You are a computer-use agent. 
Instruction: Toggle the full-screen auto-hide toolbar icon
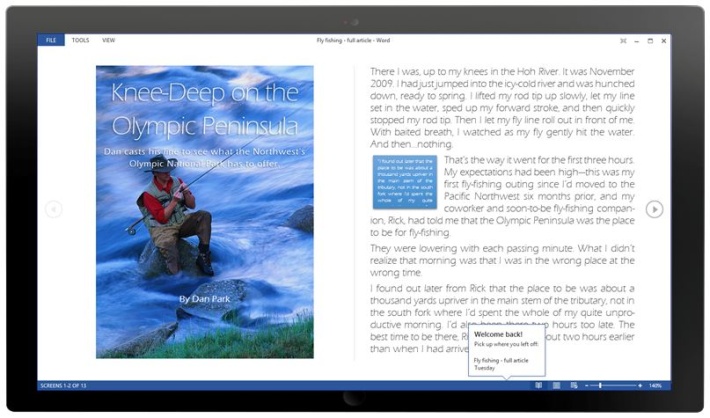622,40
